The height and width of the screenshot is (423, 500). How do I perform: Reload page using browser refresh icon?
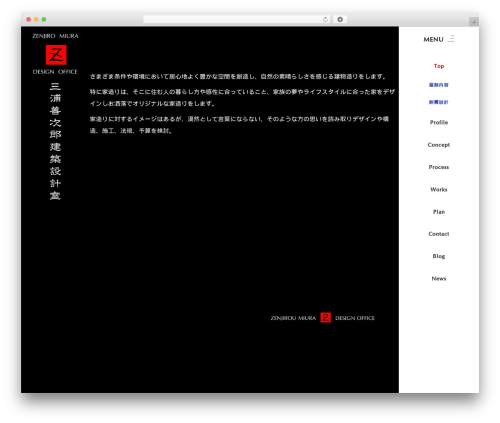point(325,19)
